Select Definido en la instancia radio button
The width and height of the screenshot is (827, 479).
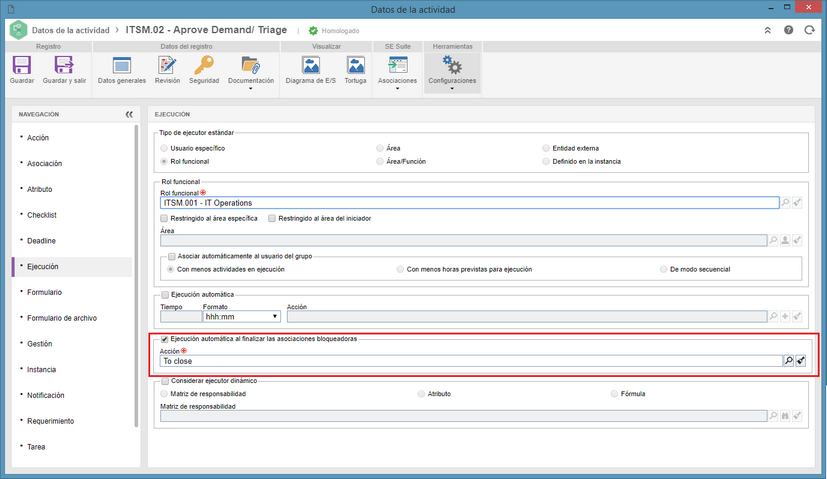point(546,161)
